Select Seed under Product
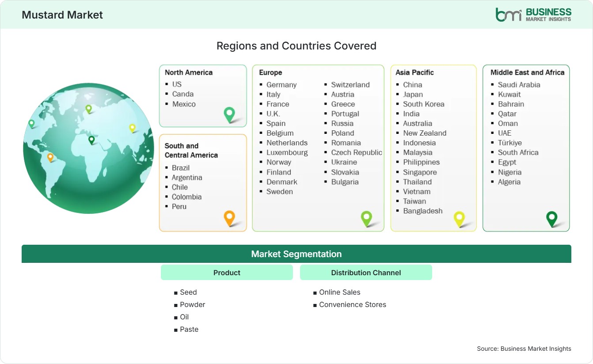 tap(188, 292)
